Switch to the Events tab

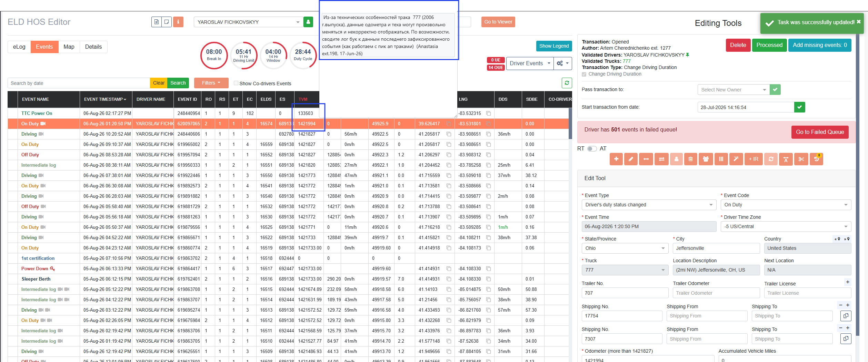(44, 47)
